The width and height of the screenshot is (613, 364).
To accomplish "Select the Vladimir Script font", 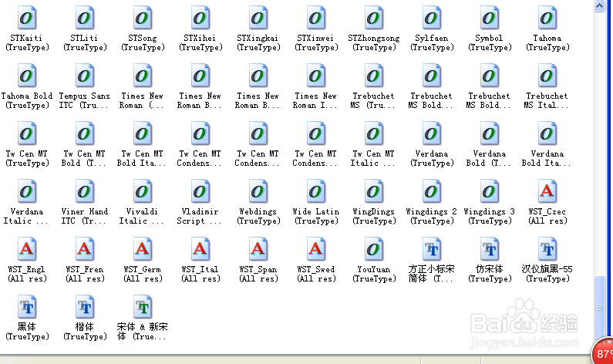I will coord(200,191).
